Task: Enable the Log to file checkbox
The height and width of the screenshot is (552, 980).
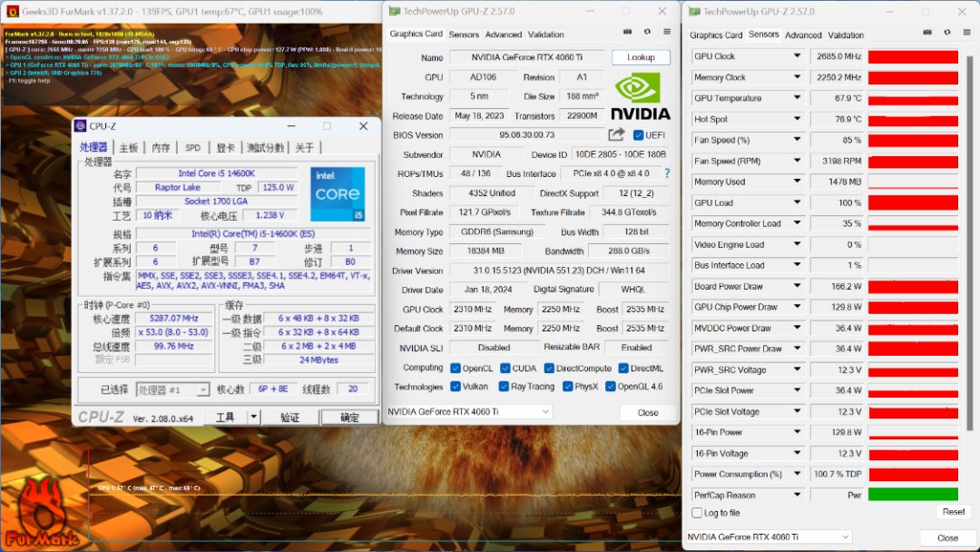Action: point(697,513)
